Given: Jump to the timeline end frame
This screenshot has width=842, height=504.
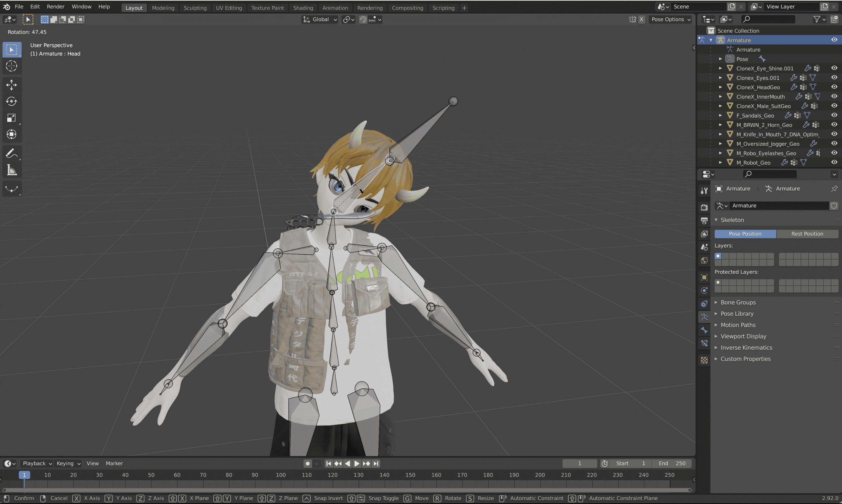Looking at the screenshot, I should coord(376,463).
